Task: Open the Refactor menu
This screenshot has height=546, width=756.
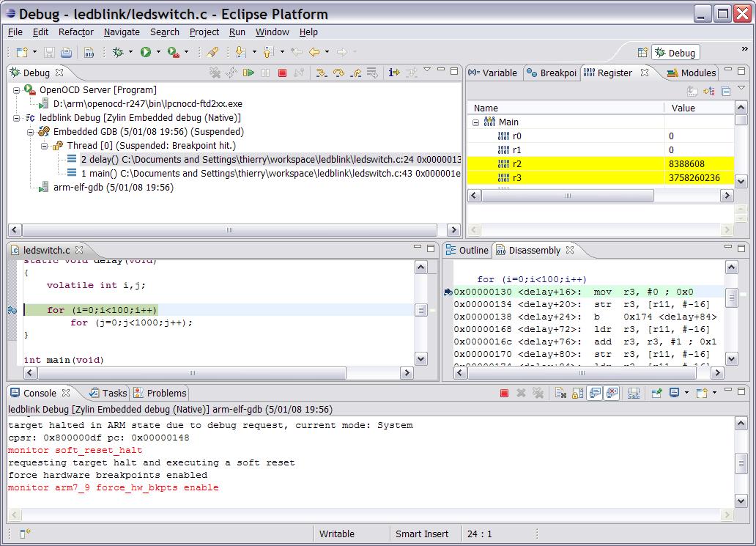Action: (x=75, y=32)
